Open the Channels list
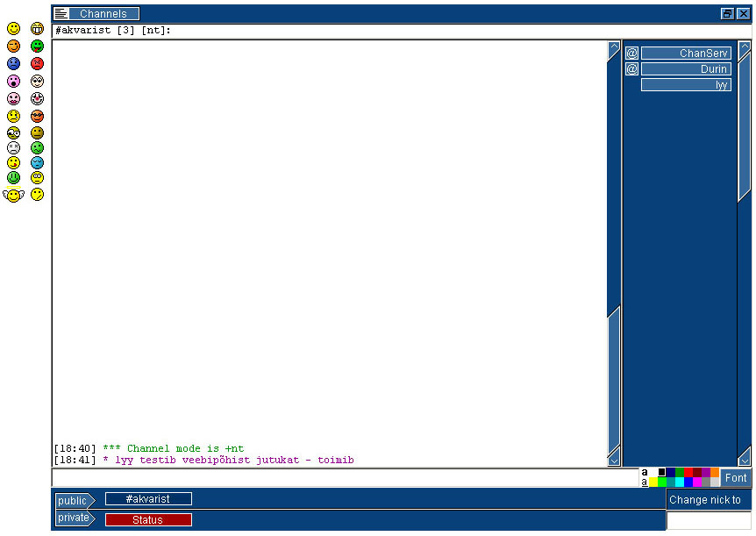 pos(103,13)
